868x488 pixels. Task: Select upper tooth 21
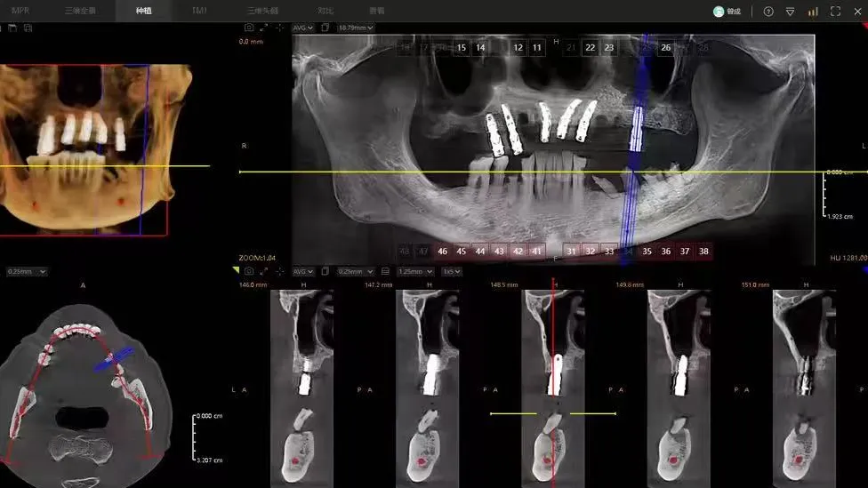571,48
